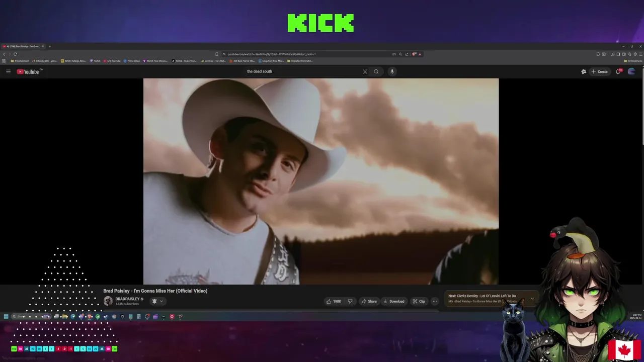This screenshot has height=362, width=644.
Task: Open the Watch Free Movies bookmark
Action: coord(155,61)
